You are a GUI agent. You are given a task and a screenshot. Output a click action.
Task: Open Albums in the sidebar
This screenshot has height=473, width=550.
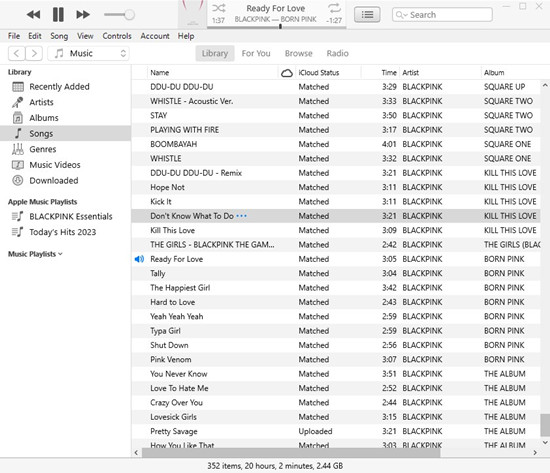tap(66, 118)
